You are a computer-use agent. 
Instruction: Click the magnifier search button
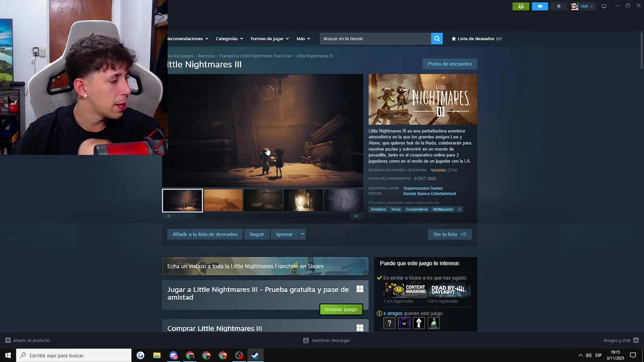437,39
